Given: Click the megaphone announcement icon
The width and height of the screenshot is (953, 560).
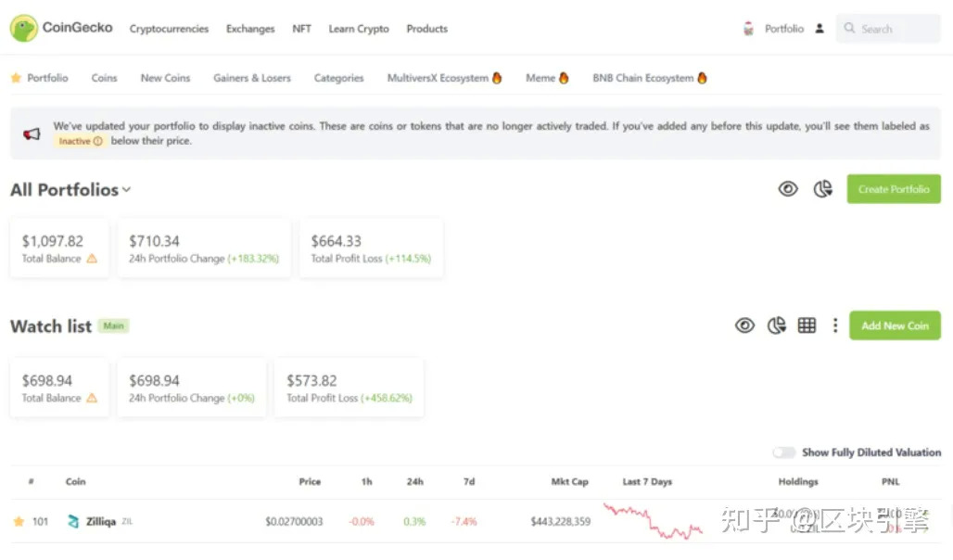Looking at the screenshot, I should [32, 134].
